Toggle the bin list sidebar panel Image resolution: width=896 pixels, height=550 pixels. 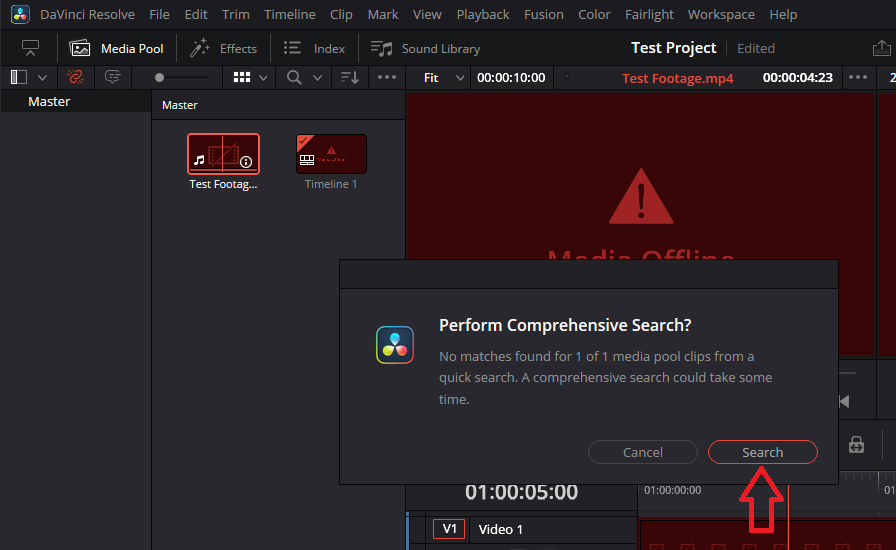point(19,77)
